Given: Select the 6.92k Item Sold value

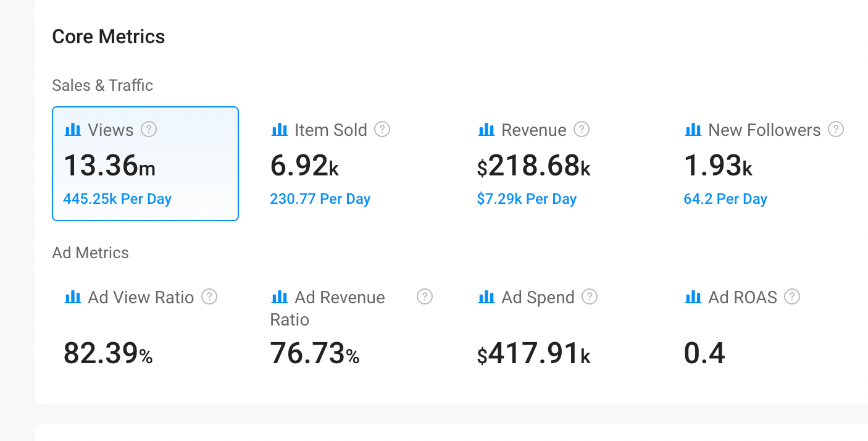Looking at the screenshot, I should point(304,166).
